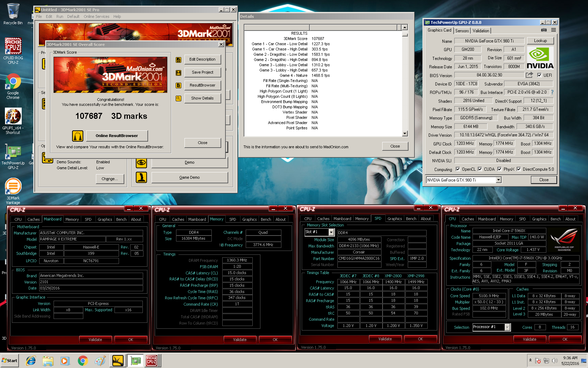
Task: Click the Online ResultBrowser yellow icon
Action: (78, 136)
